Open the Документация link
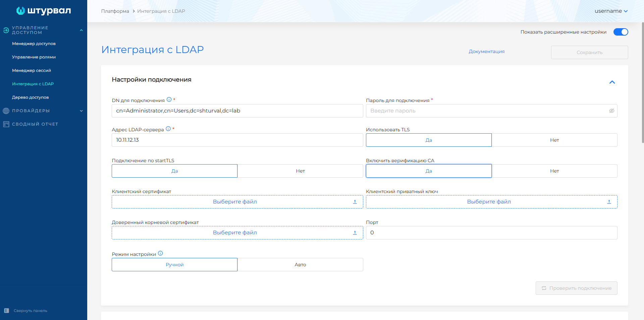The height and width of the screenshot is (320, 644). [x=486, y=51]
